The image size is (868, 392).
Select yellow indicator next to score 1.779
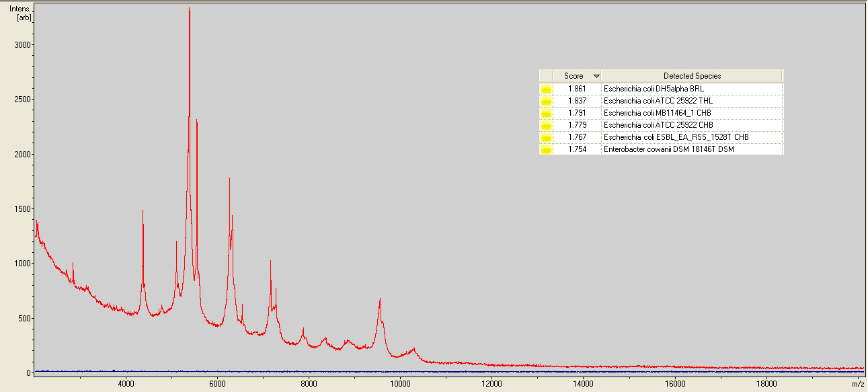[x=546, y=125]
